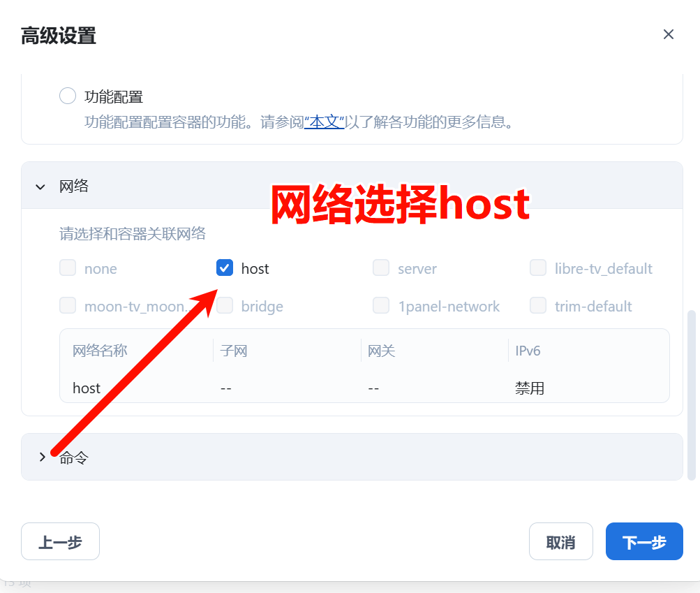Open the "本文" help link
The height and width of the screenshot is (593, 700).
[x=324, y=122]
